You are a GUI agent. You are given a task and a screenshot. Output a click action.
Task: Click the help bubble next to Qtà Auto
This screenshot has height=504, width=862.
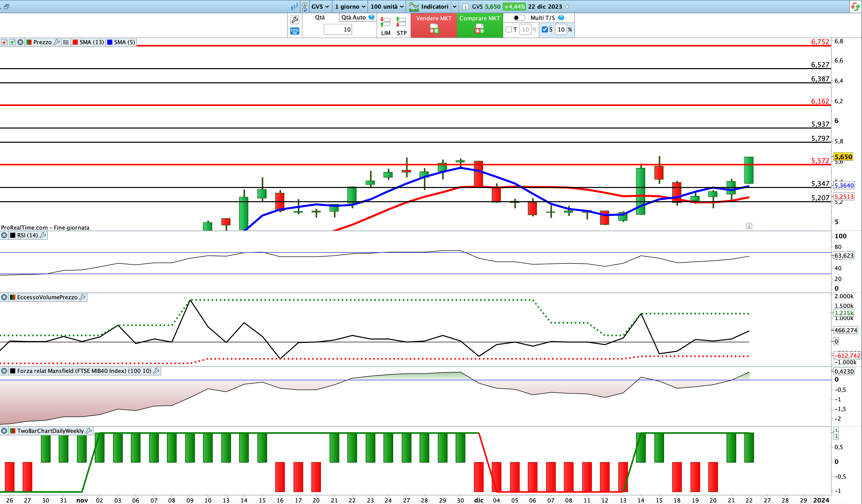[x=372, y=17]
